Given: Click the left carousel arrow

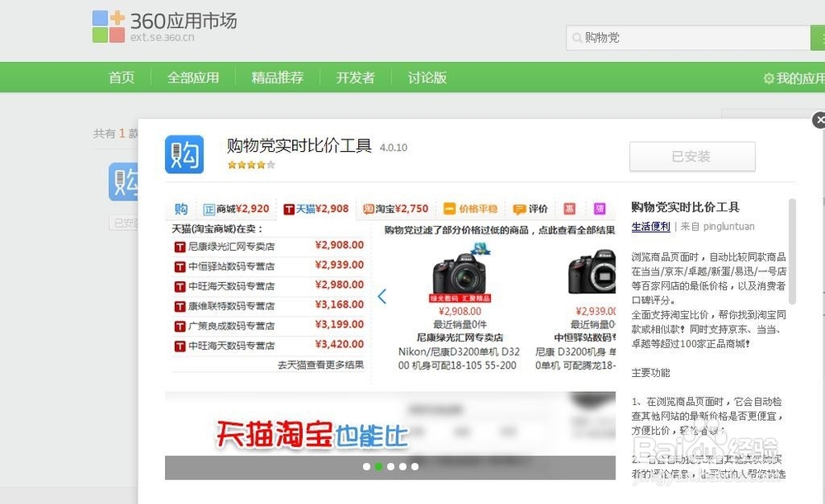Looking at the screenshot, I should [382, 295].
